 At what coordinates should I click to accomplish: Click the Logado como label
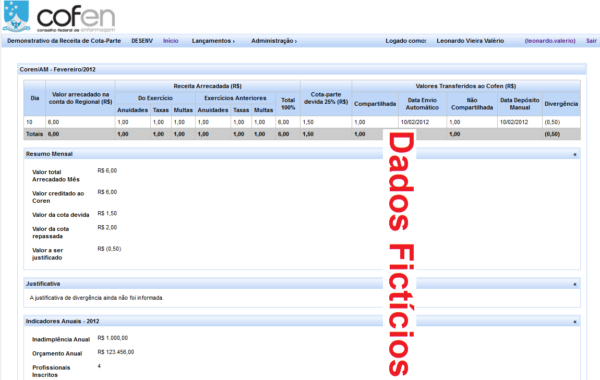coord(406,41)
